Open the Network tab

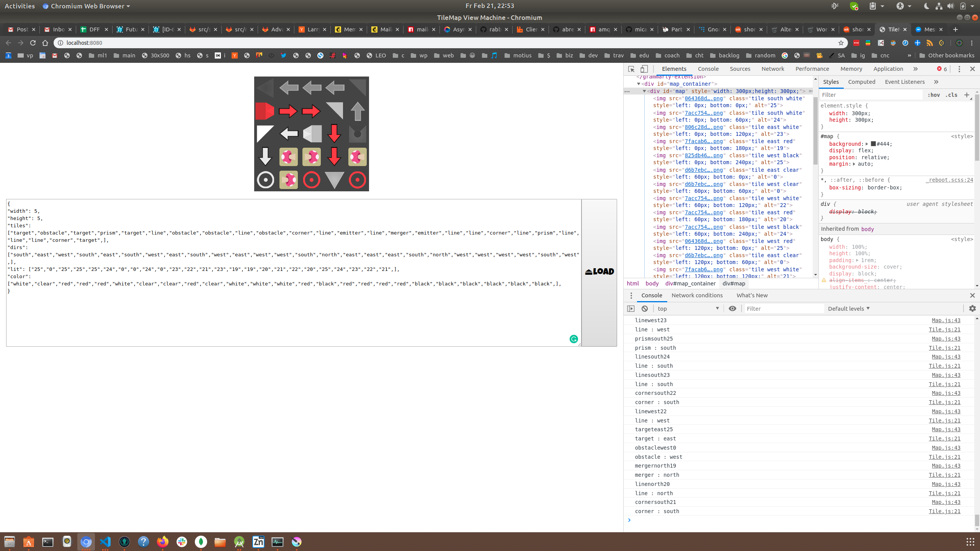pos(773,69)
